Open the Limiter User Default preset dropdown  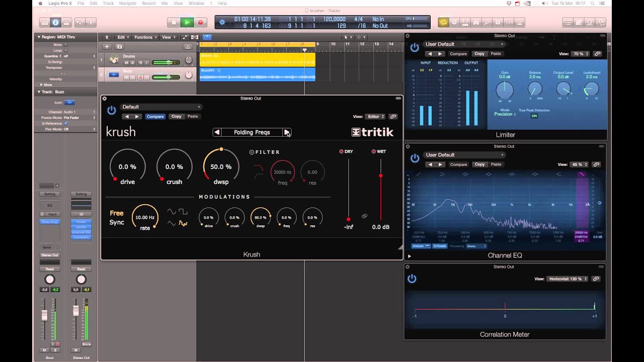[x=464, y=44]
